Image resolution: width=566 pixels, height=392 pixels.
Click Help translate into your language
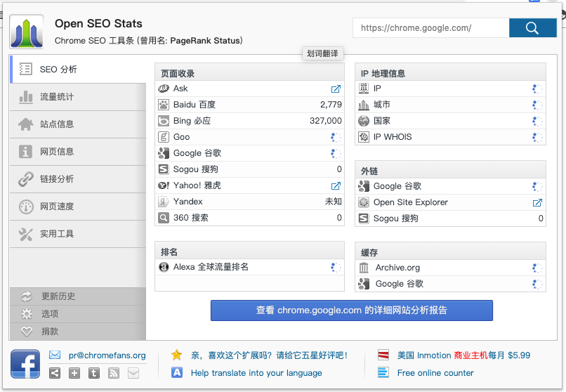[x=256, y=373]
